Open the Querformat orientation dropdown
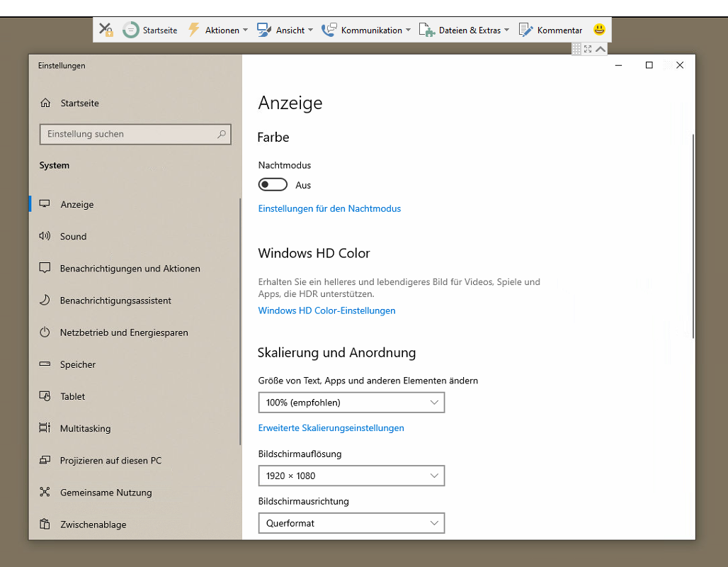The image size is (728, 567). tap(351, 523)
